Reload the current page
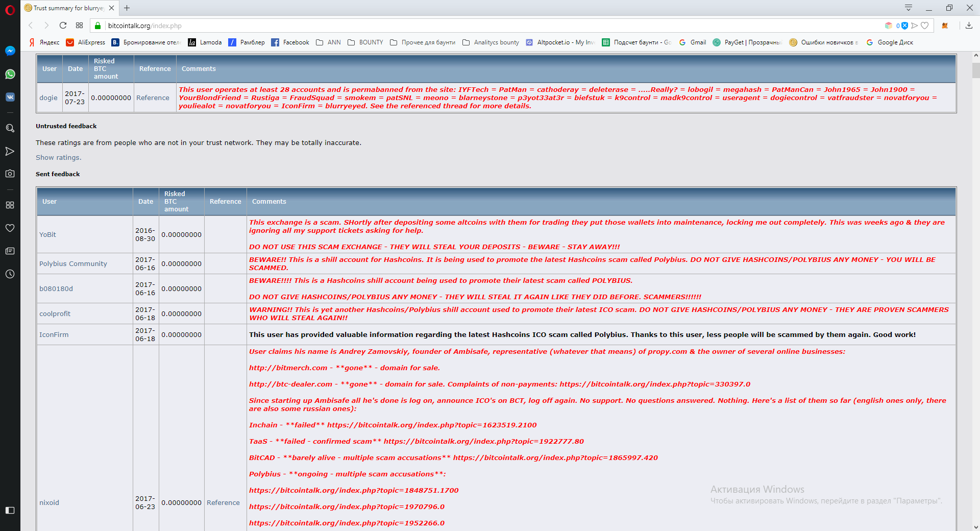 tap(63, 26)
